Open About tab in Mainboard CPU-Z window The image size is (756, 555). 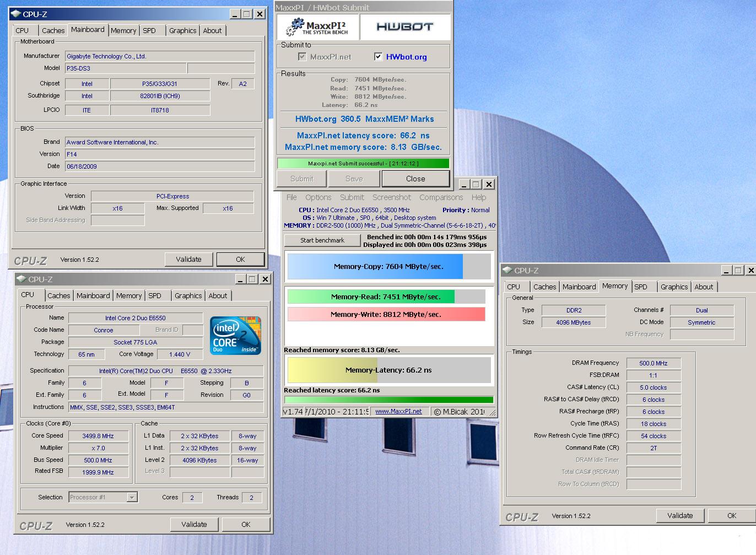click(212, 30)
